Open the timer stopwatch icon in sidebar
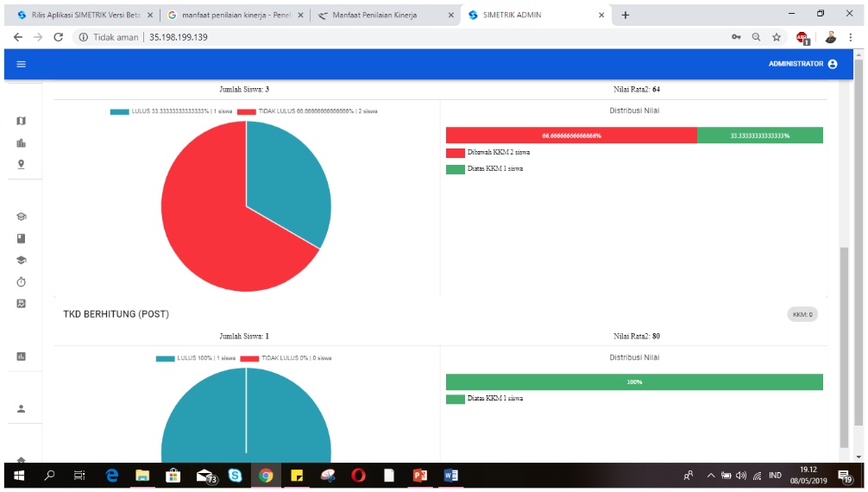 (21, 282)
